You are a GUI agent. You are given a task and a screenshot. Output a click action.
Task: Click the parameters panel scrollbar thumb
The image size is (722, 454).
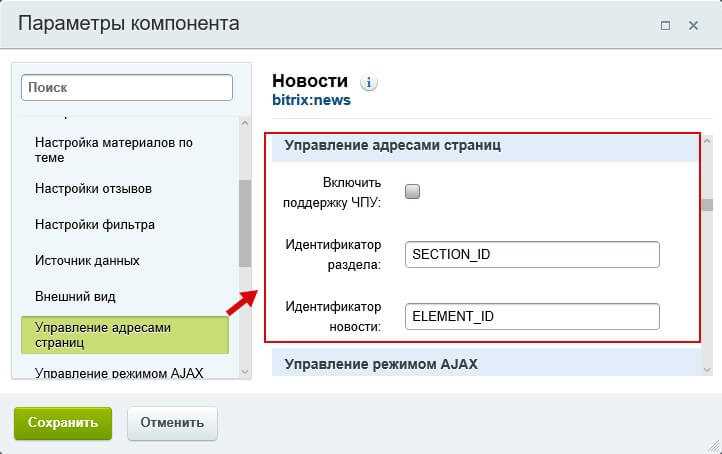pyautogui.click(x=708, y=204)
